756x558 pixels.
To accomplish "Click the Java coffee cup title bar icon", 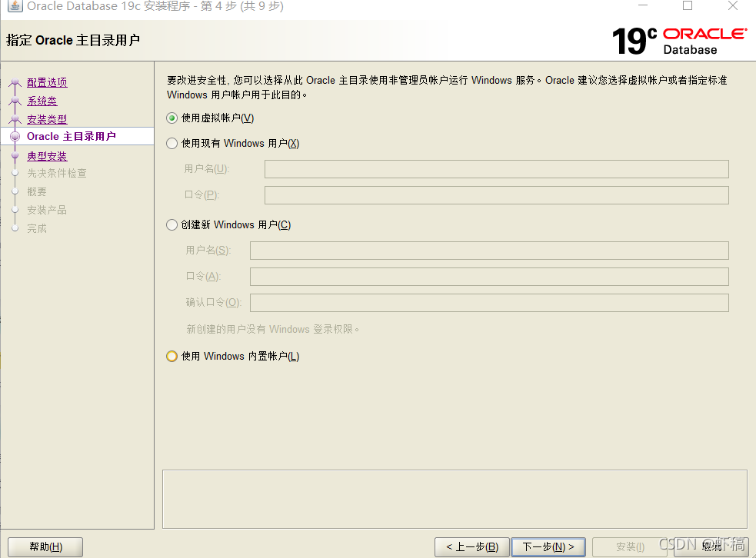I will [16, 7].
